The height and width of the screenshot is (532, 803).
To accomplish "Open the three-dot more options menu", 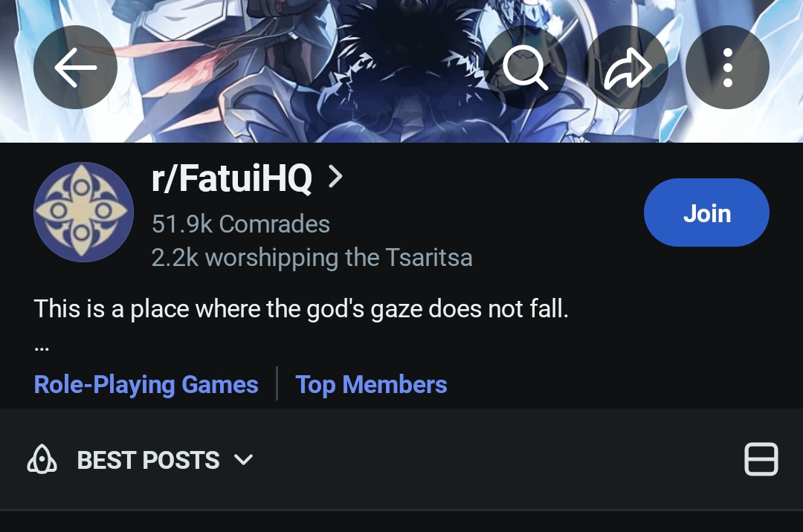I will pyautogui.click(x=727, y=67).
